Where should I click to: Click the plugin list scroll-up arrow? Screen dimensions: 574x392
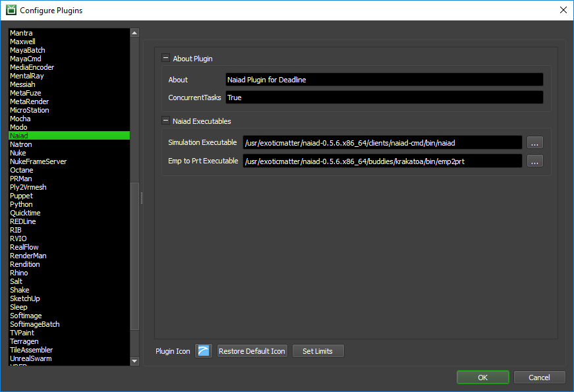pyautogui.click(x=134, y=32)
